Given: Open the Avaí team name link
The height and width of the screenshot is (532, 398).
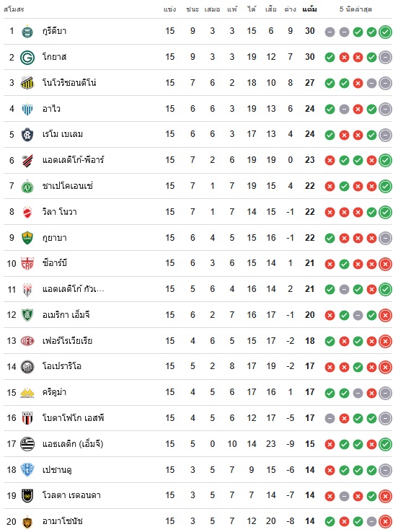Looking at the screenshot, I should [51, 109].
